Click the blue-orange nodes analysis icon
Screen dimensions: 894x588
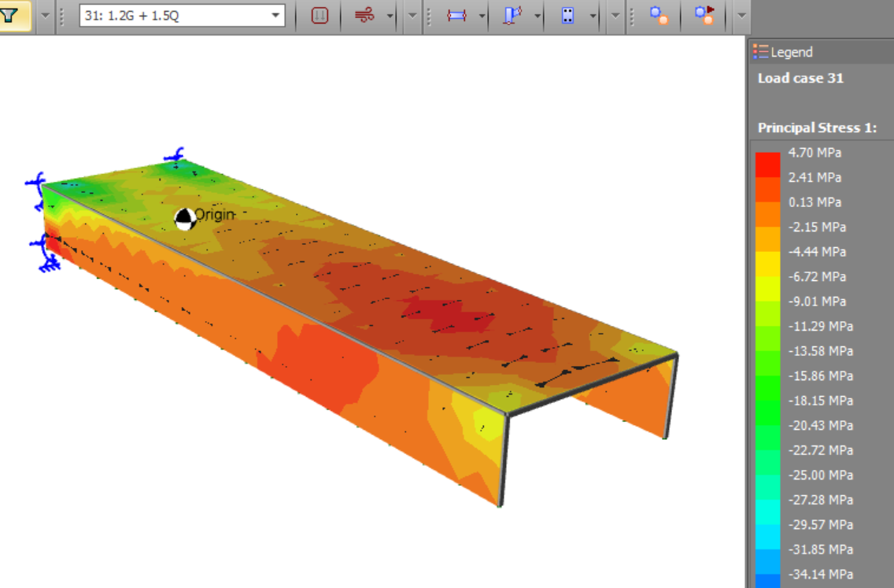coord(659,16)
